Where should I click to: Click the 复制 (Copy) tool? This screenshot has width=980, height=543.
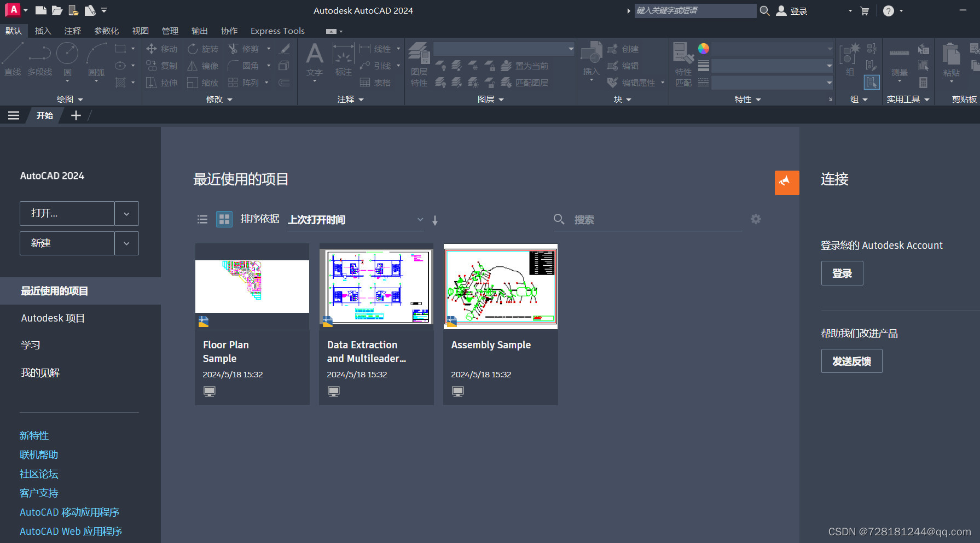point(162,66)
